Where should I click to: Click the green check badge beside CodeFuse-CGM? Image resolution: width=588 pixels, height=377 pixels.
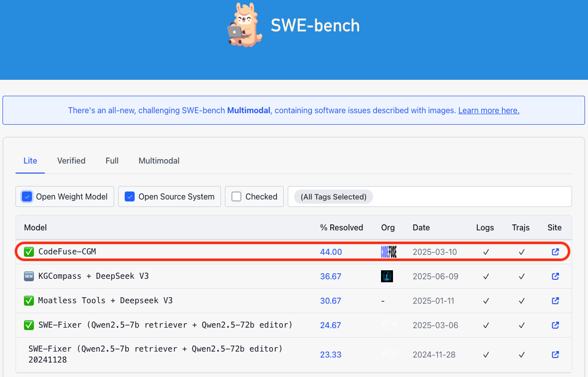[x=29, y=252]
